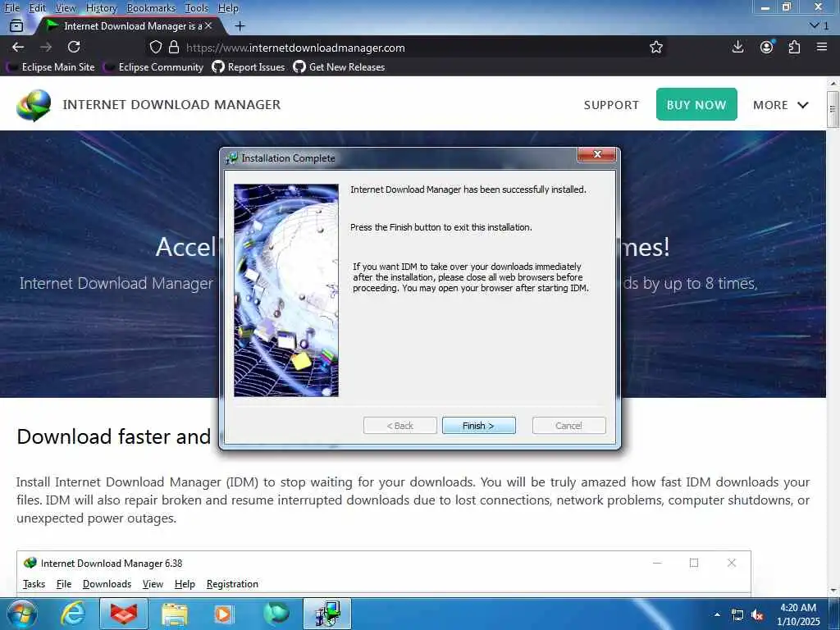Show hidden system tray icons arrow
Viewport: 840px width, 630px height.
(717, 614)
